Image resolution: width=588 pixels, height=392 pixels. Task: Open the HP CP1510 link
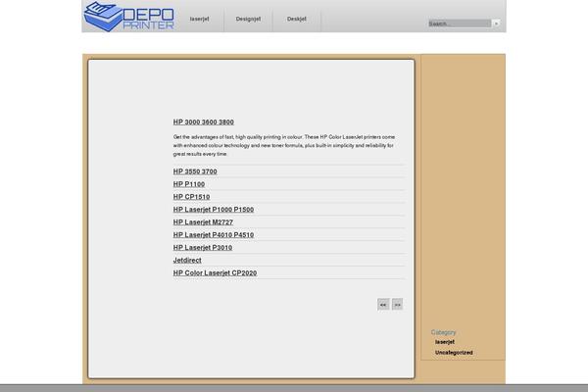pyautogui.click(x=191, y=197)
